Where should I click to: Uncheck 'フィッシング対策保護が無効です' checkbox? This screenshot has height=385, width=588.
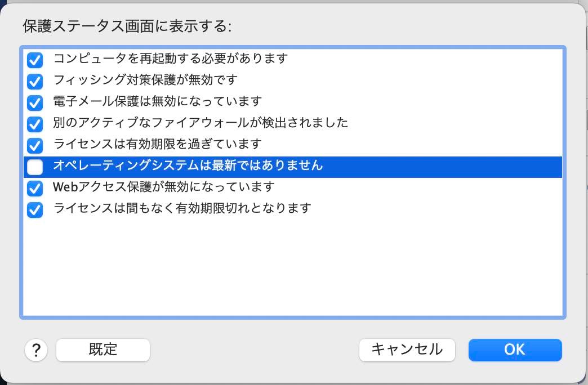click(35, 81)
